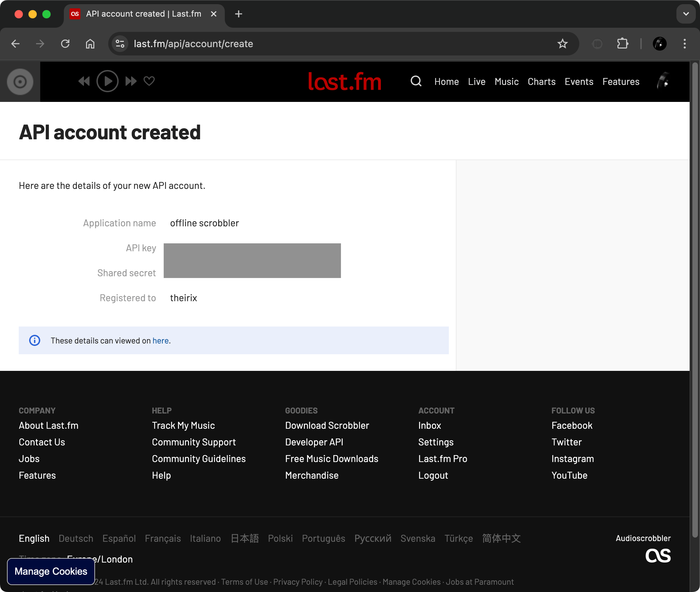Click the vinyl record icon at top left
This screenshot has height=592, width=700.
pyautogui.click(x=20, y=81)
